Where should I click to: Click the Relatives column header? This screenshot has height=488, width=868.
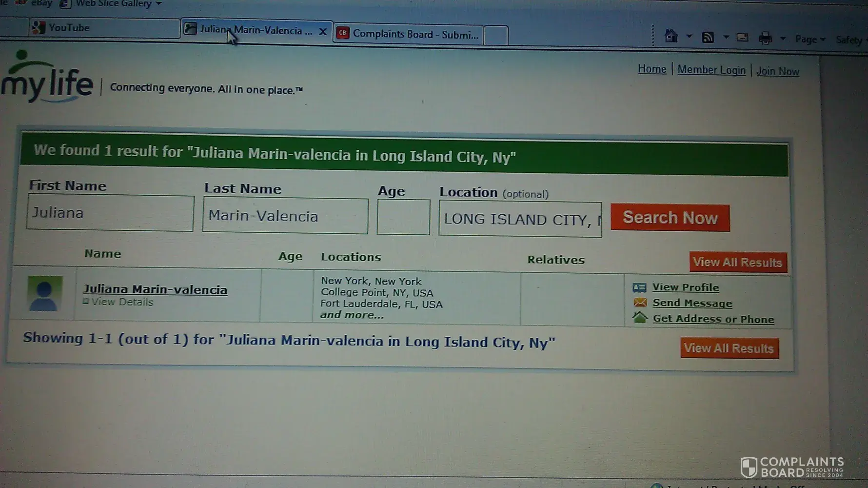556,260
